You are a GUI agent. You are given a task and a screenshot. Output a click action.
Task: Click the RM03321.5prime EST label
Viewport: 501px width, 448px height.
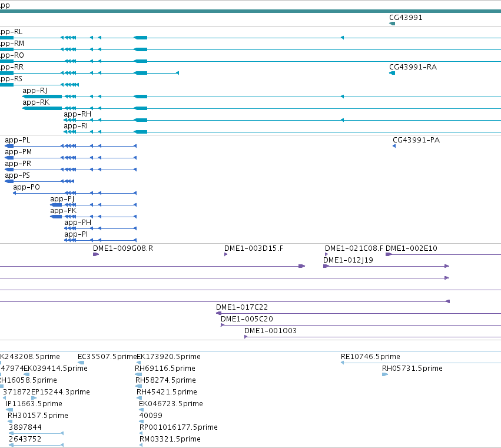[170, 439]
